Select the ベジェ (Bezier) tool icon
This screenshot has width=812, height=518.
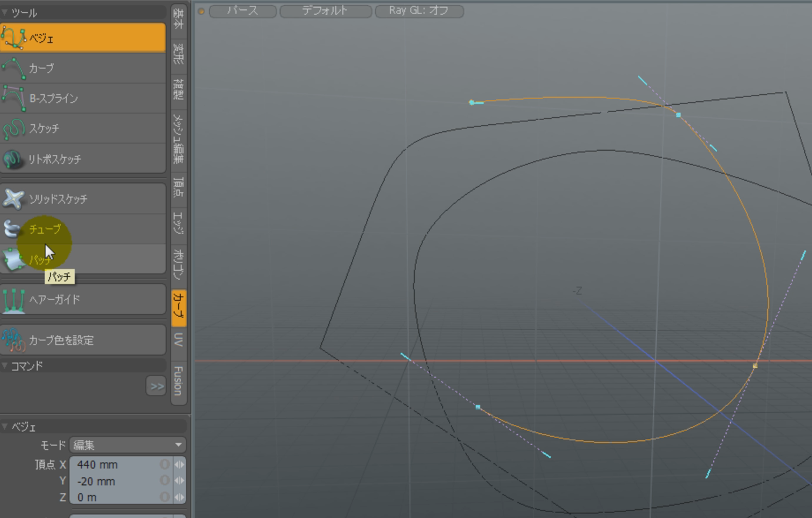(13, 38)
